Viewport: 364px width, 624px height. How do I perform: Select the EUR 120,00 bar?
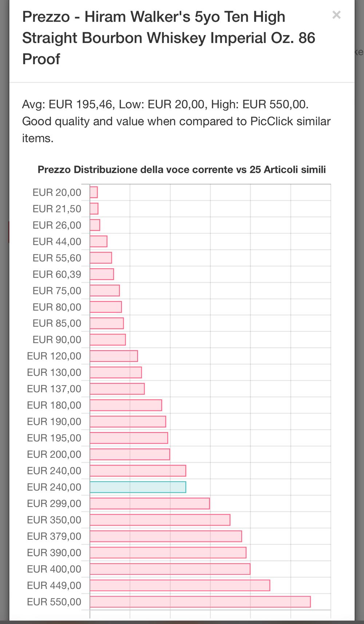(114, 356)
